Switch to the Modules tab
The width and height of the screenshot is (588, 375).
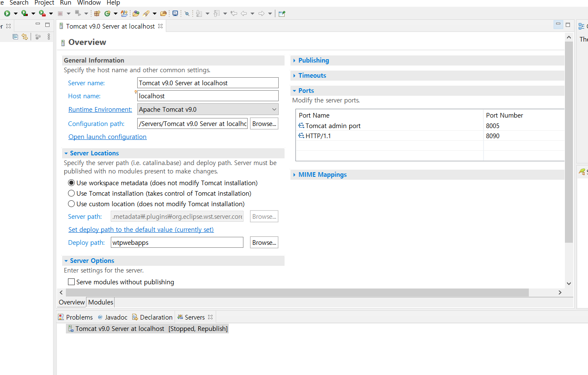point(101,302)
